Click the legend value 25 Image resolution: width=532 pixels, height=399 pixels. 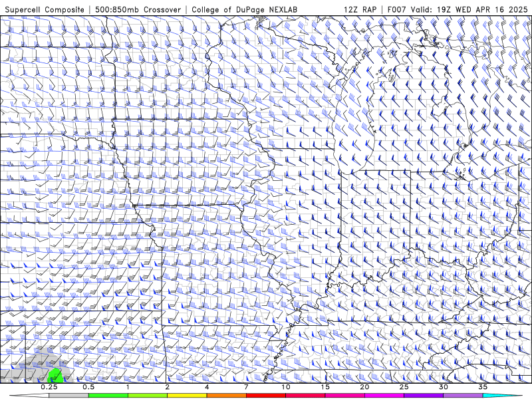point(404,387)
